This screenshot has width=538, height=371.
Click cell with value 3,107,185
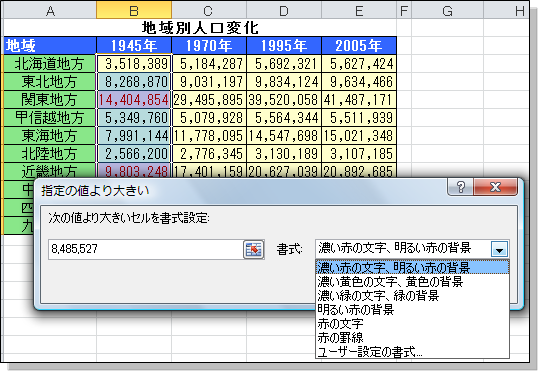click(x=359, y=154)
